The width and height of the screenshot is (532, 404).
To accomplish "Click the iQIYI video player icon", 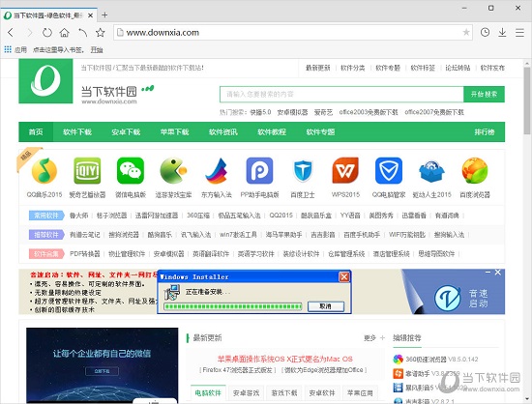I will tap(87, 170).
